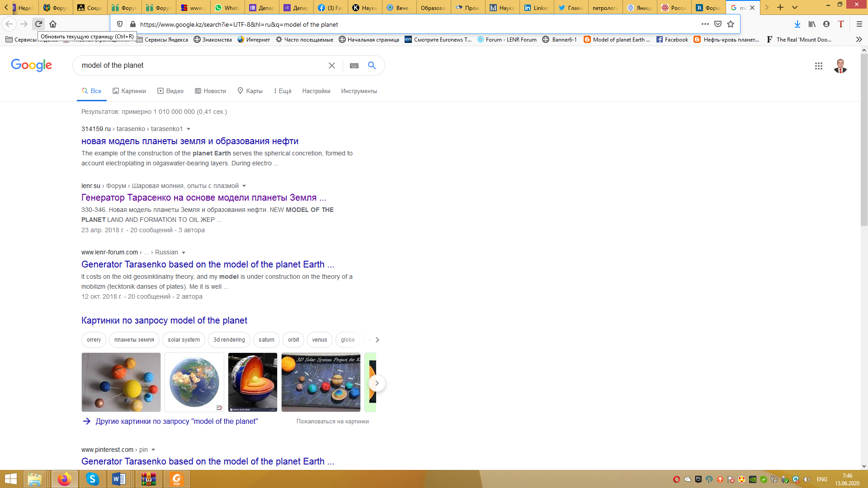
Task: Switch to the Картинки search tab
Action: 129,91
